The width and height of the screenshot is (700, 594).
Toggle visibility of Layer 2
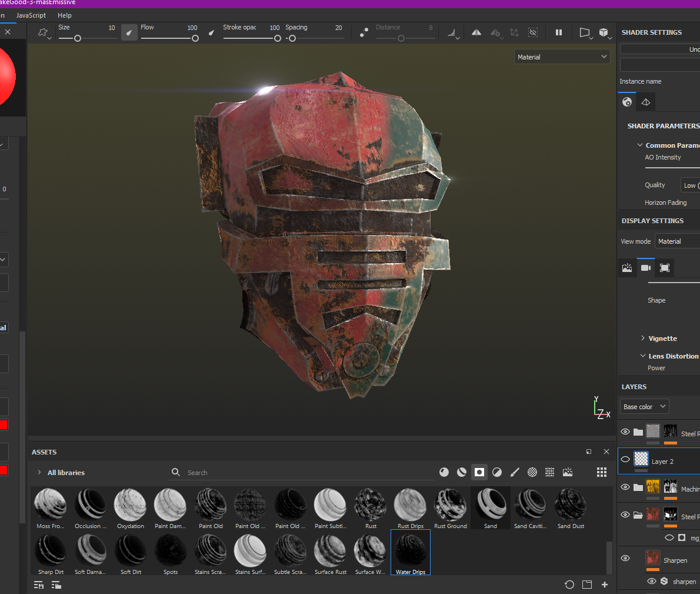pyautogui.click(x=625, y=460)
